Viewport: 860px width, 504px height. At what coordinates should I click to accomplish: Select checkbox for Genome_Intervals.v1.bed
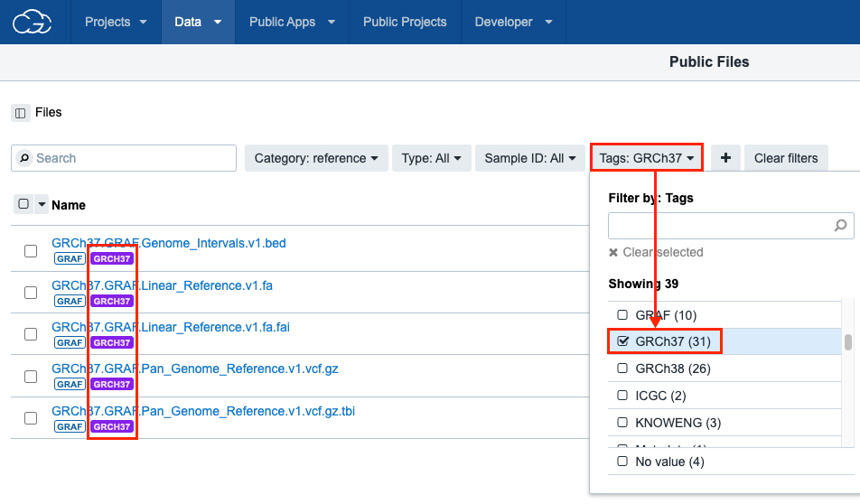31,251
